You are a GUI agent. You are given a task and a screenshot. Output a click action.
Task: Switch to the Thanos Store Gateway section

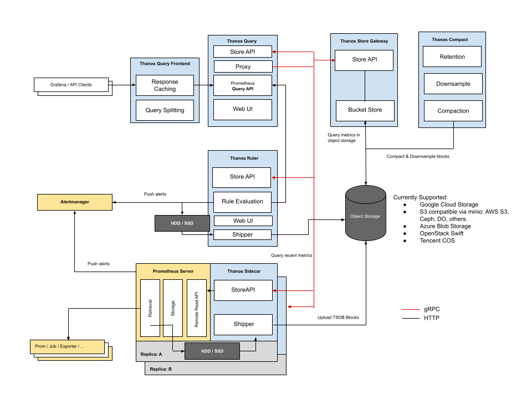(364, 40)
